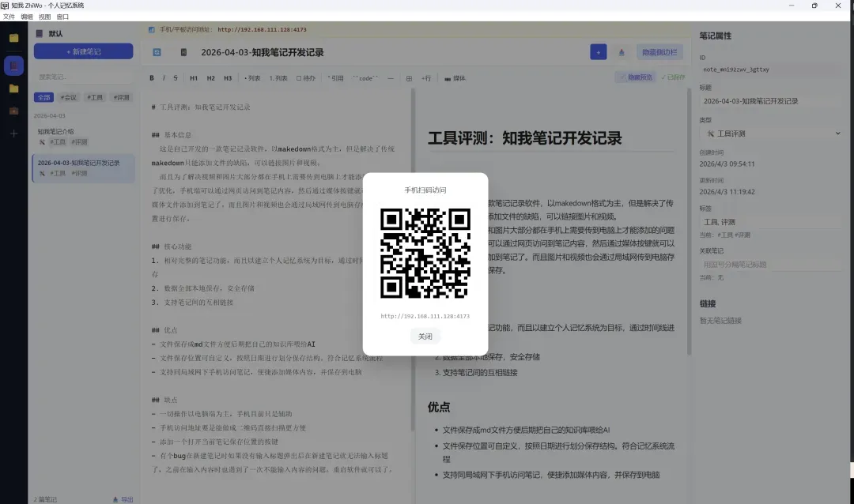Edit the 标题 field in properties
This screenshot has width=854, height=504.
[x=770, y=101]
